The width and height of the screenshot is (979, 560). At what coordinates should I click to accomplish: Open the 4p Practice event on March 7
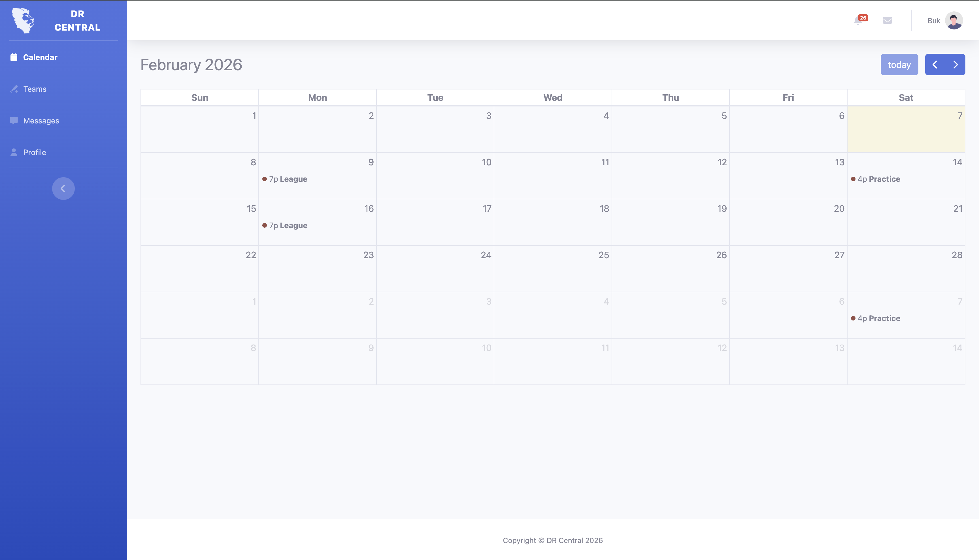tap(878, 319)
